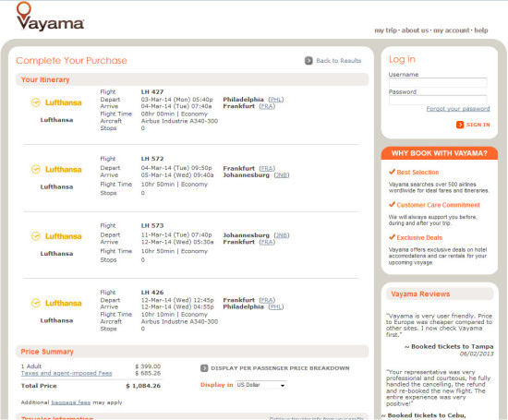Open the Display in currency dropdown

[260, 385]
